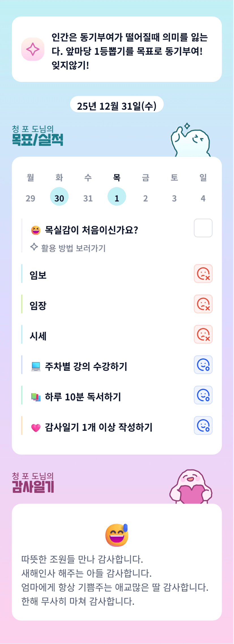Click the sweating smile emoji in 감사일기
The height and width of the screenshot is (644, 234).
coord(117,535)
